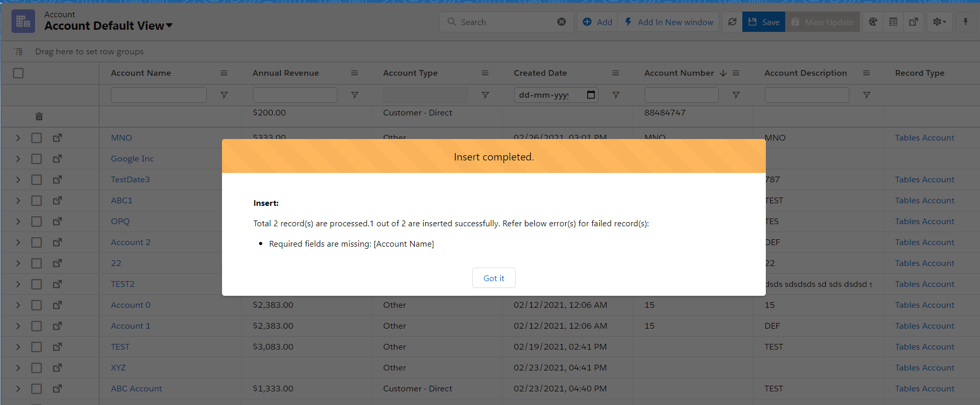The height and width of the screenshot is (405, 980).
Task: Click the table columns icon
Action: coord(893,22)
